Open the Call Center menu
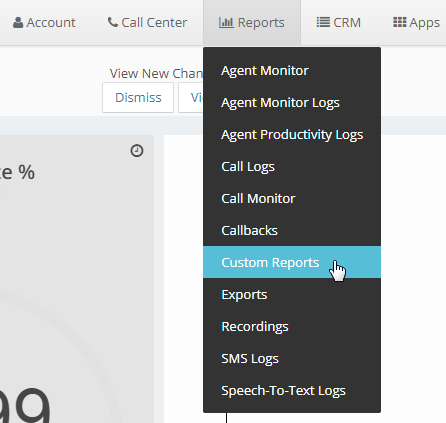Screen dimensions: 446x423 147,23
